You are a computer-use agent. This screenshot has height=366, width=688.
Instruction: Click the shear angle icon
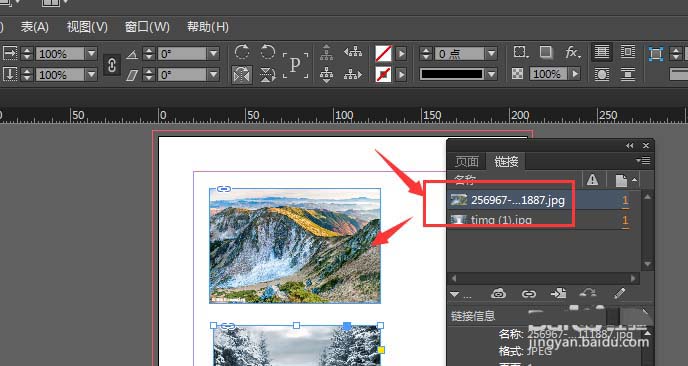coord(132,75)
